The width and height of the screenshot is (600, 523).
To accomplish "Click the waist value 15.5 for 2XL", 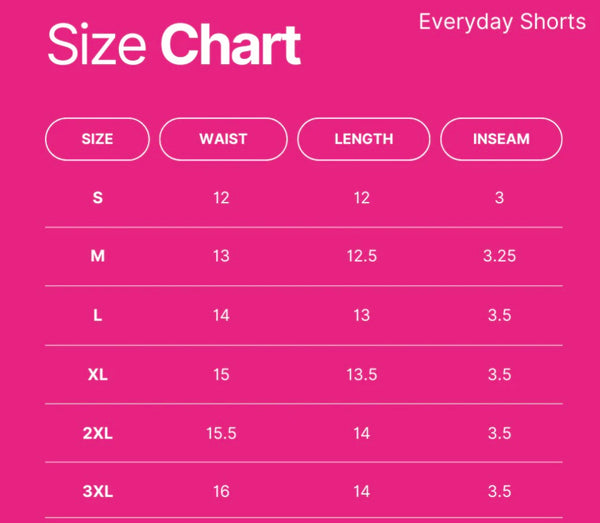I will [x=221, y=433].
